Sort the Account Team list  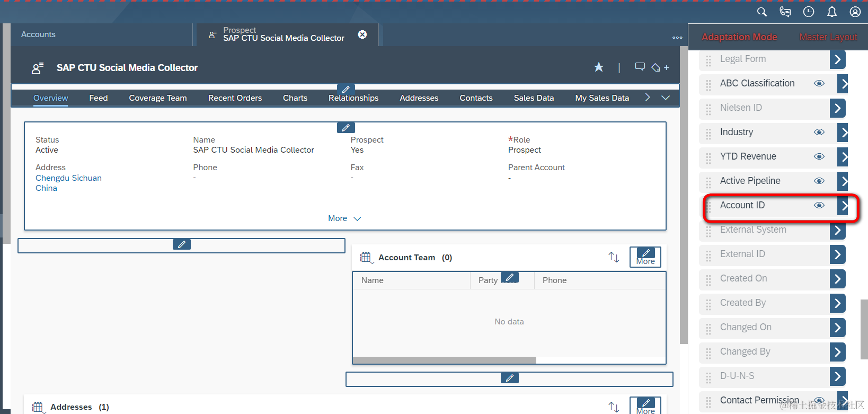tap(614, 257)
